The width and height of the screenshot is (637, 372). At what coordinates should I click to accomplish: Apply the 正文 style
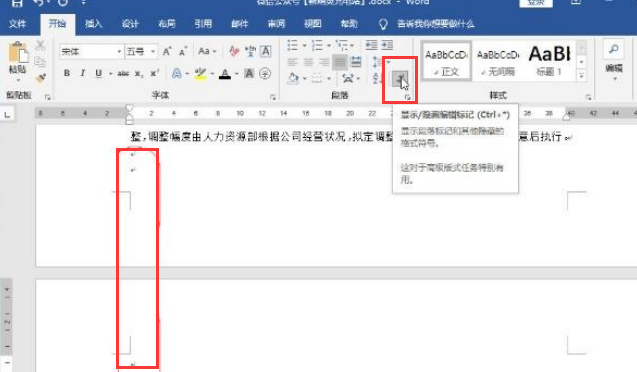446,61
